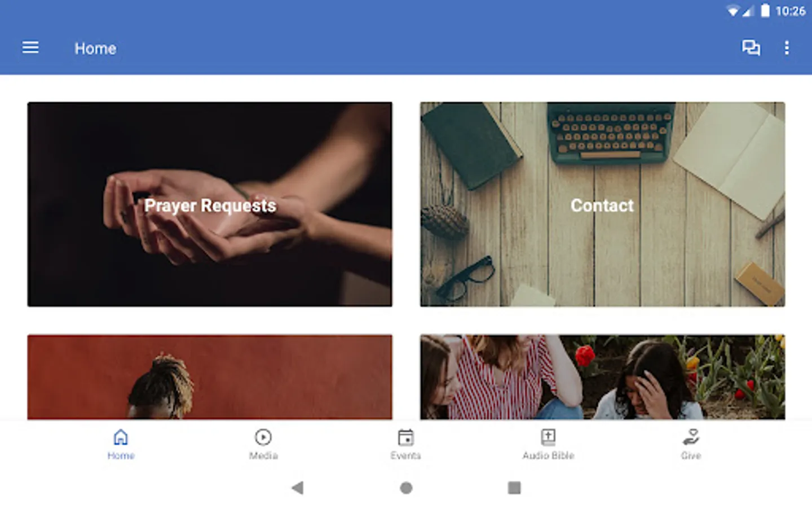Open the card showing women in tulip garden
This screenshot has width=812, height=508.
(x=602, y=377)
